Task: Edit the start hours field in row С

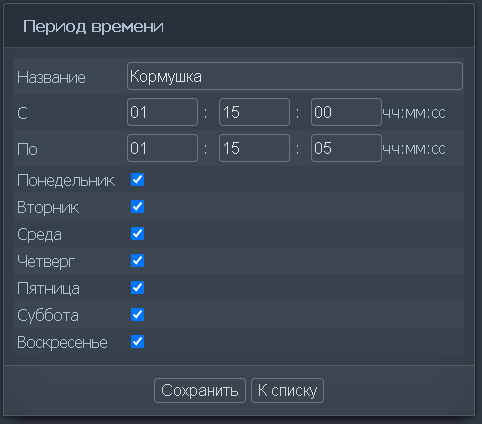Action: coord(162,112)
